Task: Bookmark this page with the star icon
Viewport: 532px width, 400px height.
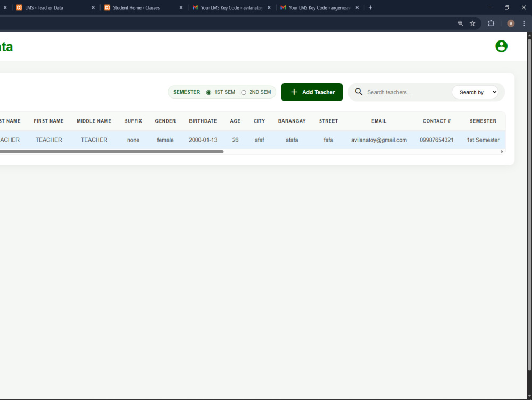Action: (472, 23)
